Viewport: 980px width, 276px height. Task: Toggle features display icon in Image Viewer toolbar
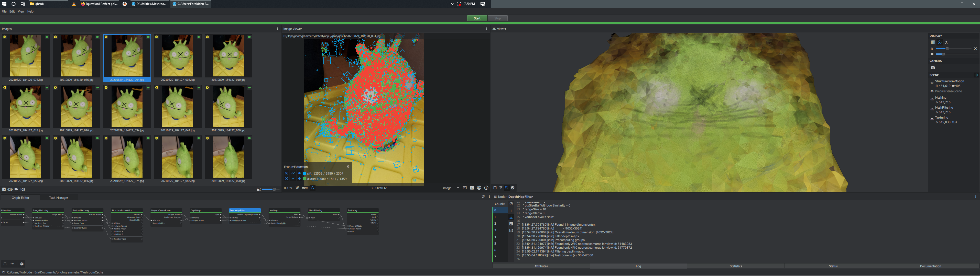313,188
